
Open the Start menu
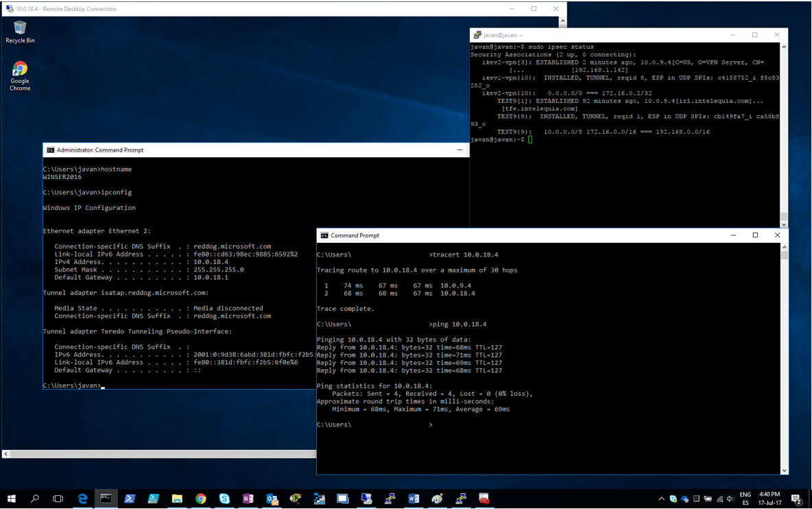[x=10, y=499]
